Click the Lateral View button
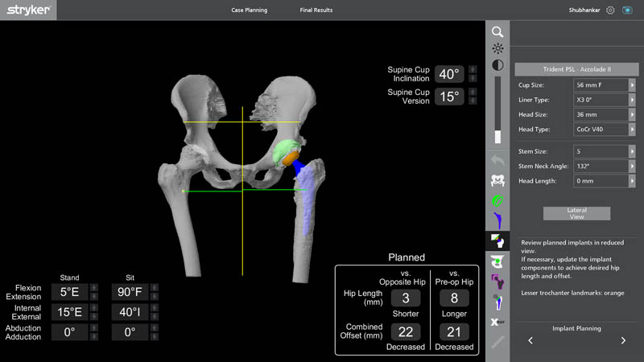 (576, 213)
